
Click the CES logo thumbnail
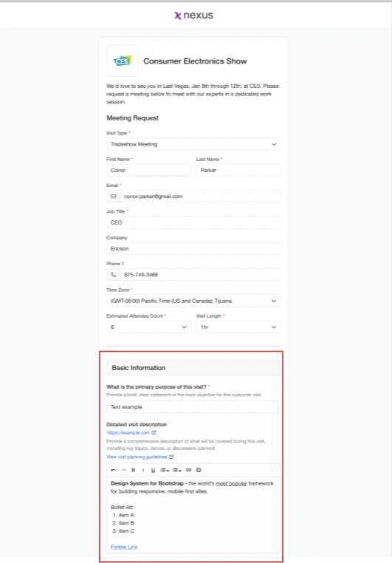point(123,61)
